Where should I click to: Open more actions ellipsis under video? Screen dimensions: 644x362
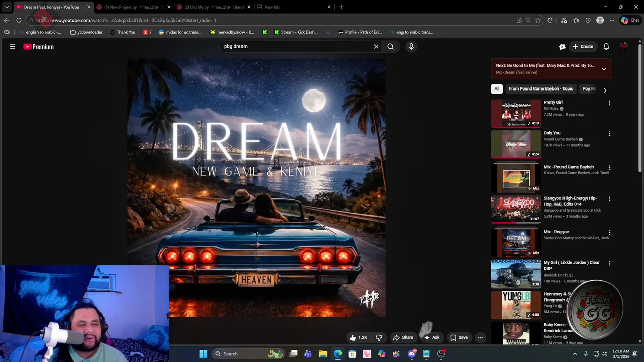tap(480, 337)
